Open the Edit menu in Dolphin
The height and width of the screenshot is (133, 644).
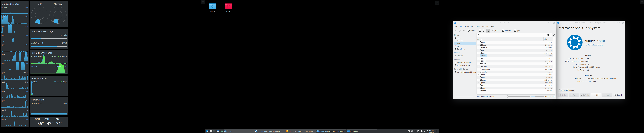click(x=461, y=27)
